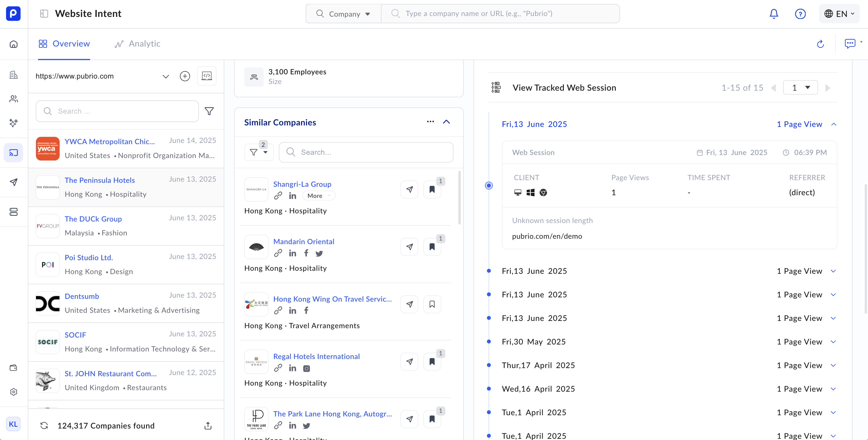Click send icon for Shangri-La Group
The width and height of the screenshot is (868, 440).
click(x=409, y=189)
